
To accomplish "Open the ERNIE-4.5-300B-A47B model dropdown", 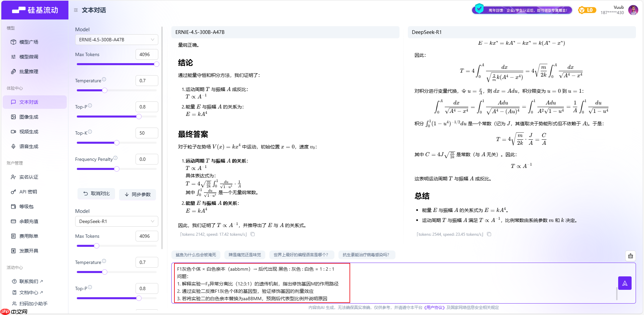I will point(116,39).
